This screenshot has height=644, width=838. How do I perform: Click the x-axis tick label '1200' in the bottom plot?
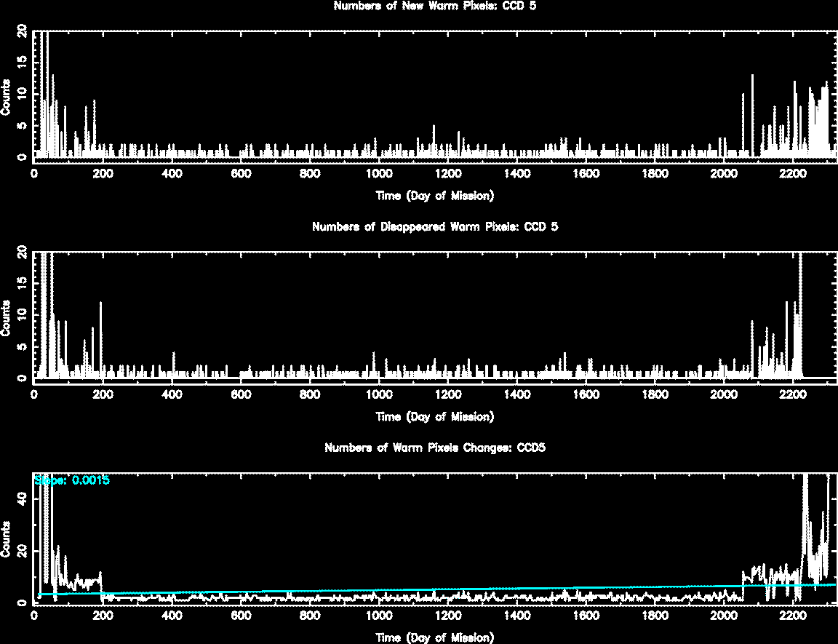click(448, 615)
